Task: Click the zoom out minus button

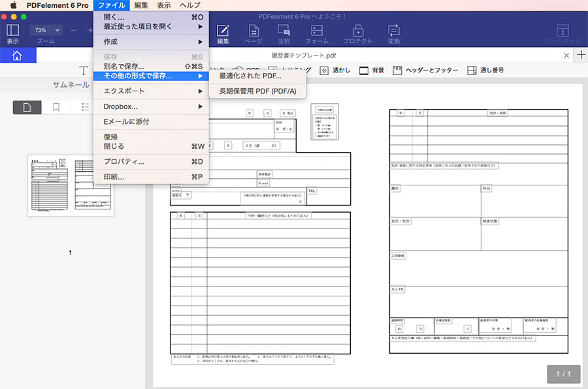Action: [x=73, y=30]
